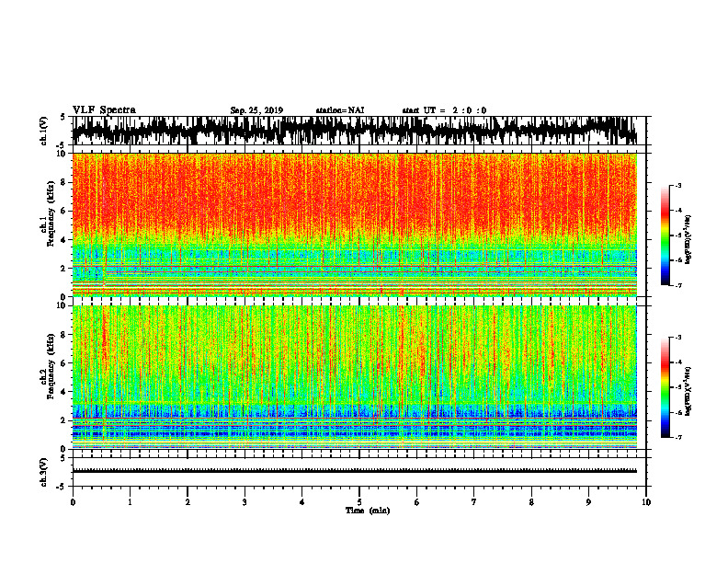The image size is (728, 563).
Task: Click the ch.1 frequency tick label "8"
Action: tap(64, 182)
